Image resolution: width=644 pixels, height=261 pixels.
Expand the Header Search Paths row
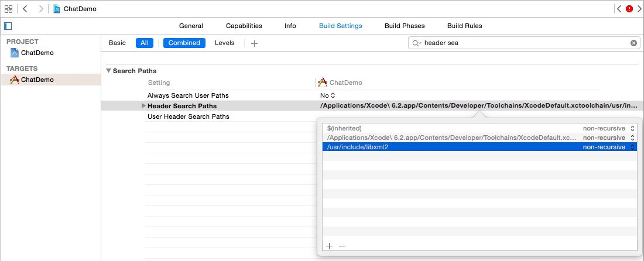coord(143,106)
